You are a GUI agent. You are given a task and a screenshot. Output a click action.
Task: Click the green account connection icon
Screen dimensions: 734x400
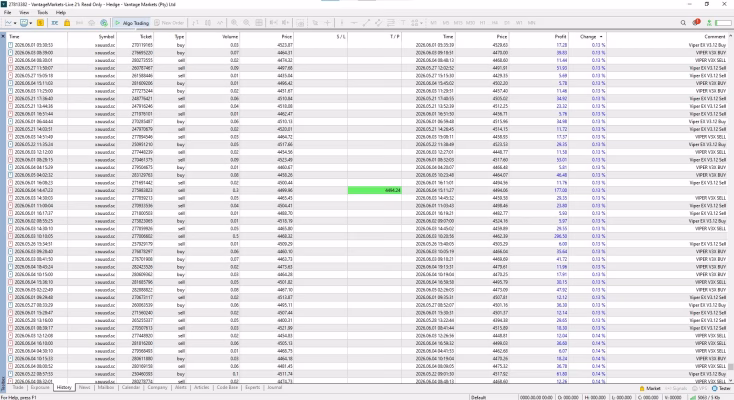[709, 22]
